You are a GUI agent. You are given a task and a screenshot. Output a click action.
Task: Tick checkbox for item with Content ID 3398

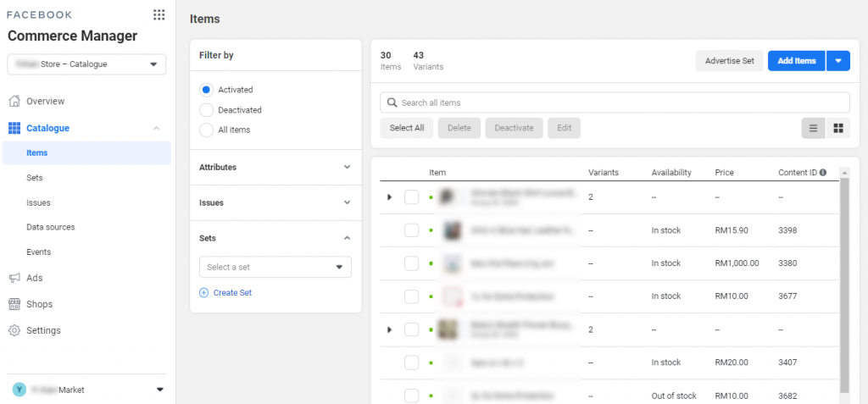(x=411, y=230)
